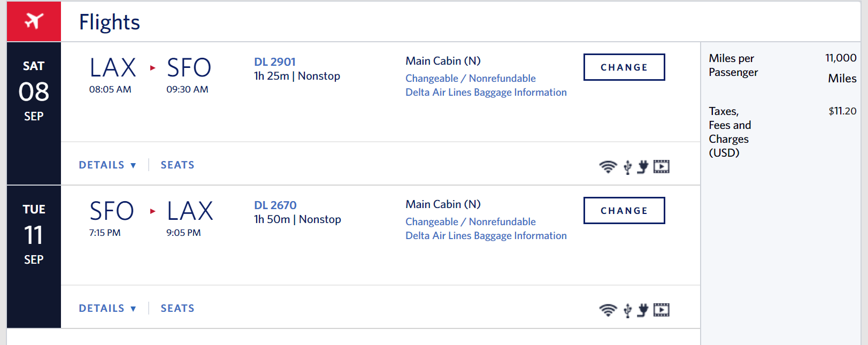Click CHANGE button for flight DL 2670
This screenshot has width=868, height=345.
[x=624, y=211]
